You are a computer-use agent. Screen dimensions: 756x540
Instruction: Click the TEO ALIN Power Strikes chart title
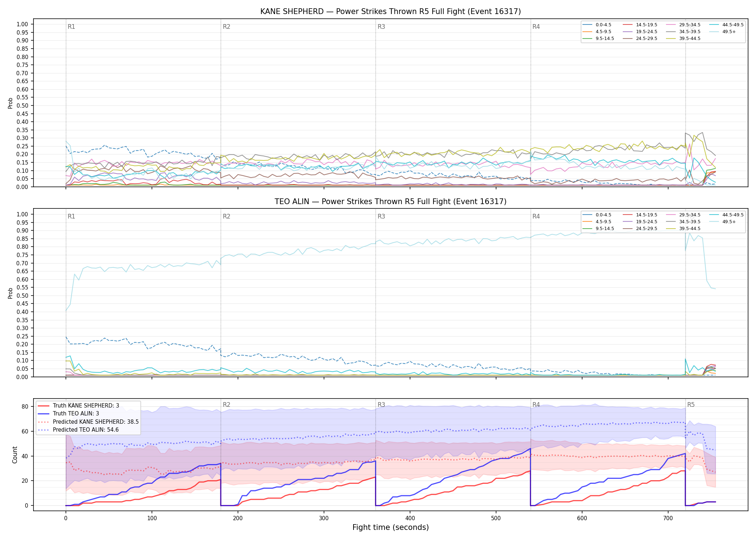click(x=391, y=202)
